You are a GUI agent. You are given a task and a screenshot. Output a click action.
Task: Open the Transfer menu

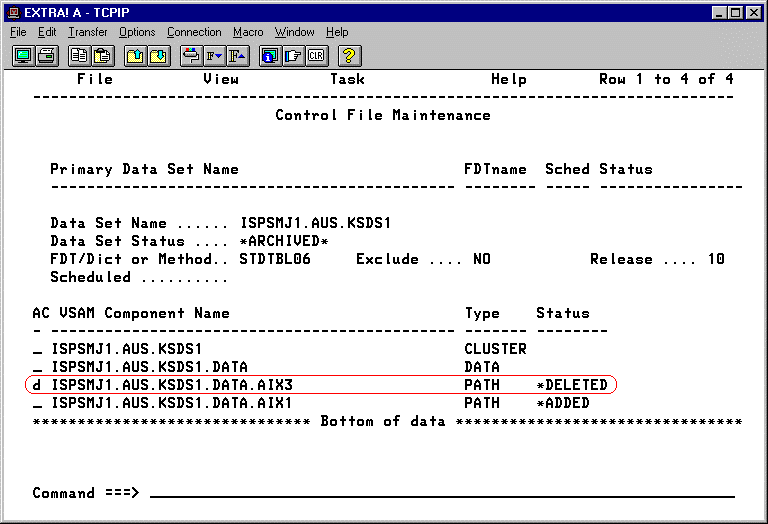(87, 32)
